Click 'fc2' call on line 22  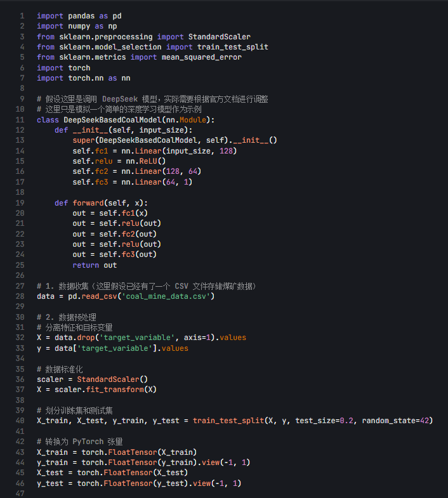click(x=128, y=234)
